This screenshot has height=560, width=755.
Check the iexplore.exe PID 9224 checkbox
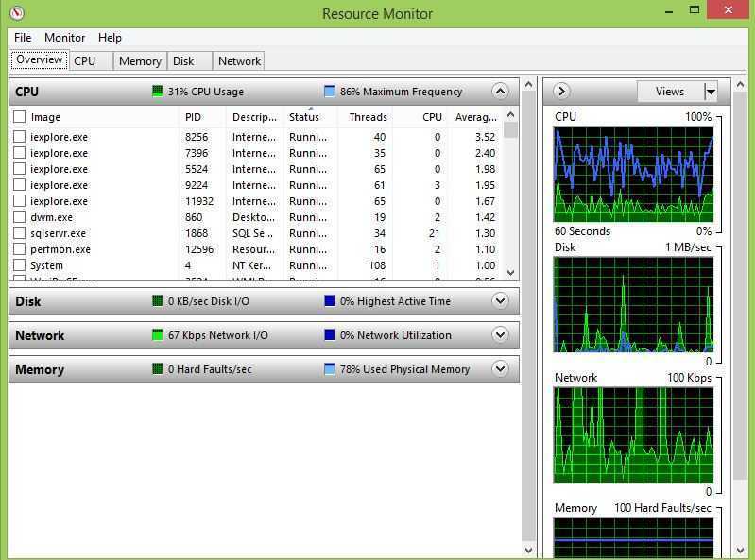pos(19,185)
